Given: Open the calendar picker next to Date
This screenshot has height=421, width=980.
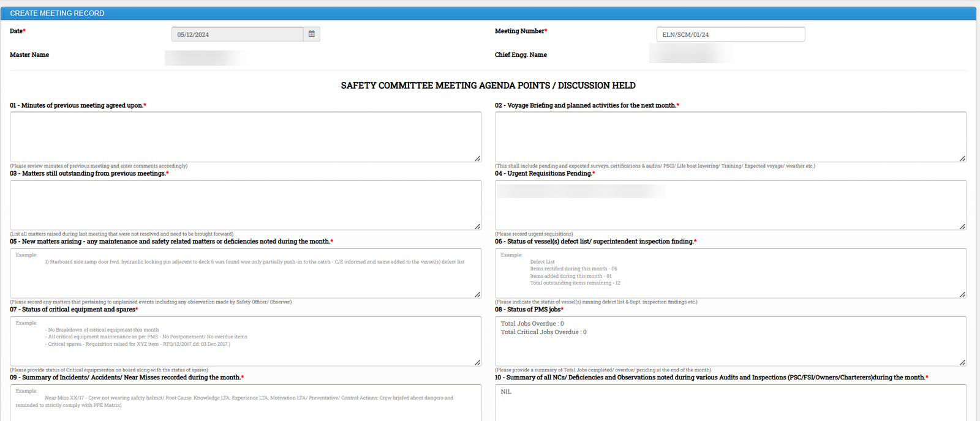Looking at the screenshot, I should pos(312,34).
